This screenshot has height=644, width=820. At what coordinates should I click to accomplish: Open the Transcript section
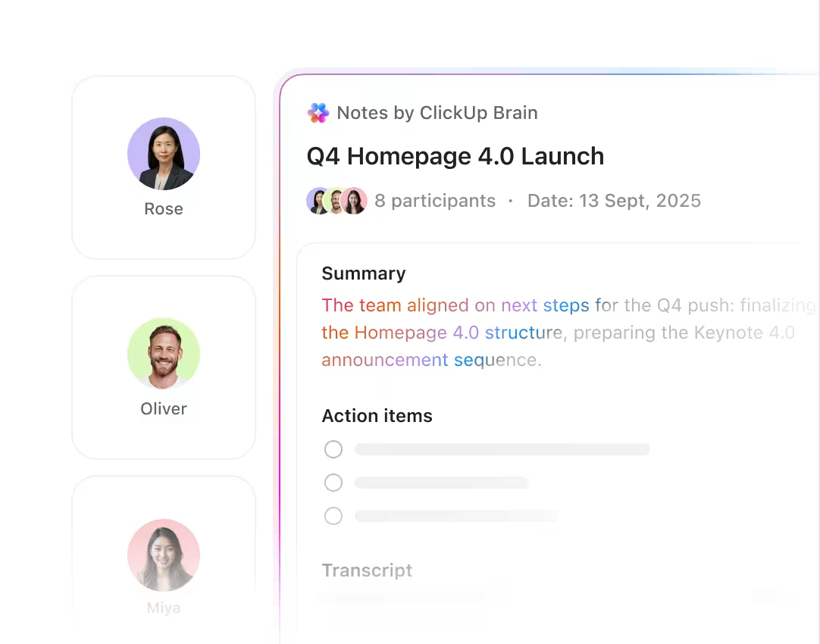tap(367, 571)
